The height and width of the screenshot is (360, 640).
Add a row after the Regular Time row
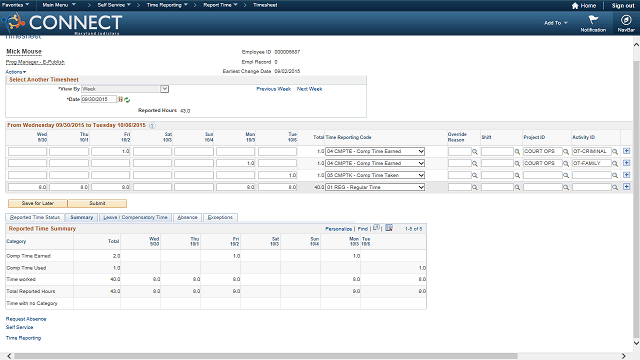pos(627,187)
